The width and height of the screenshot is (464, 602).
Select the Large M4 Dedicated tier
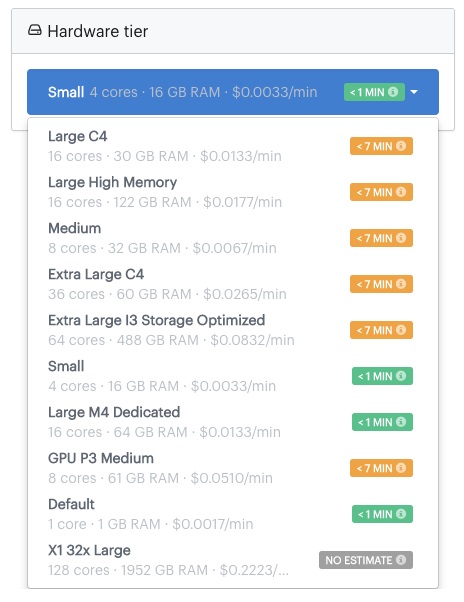233,422
